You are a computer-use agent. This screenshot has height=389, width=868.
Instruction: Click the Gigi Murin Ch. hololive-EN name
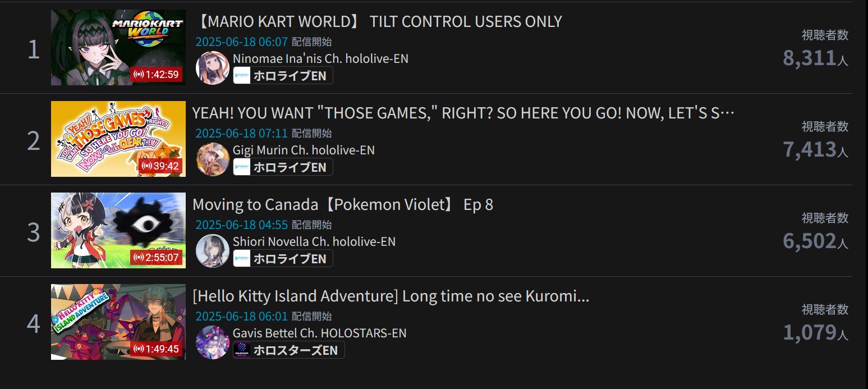coord(304,150)
